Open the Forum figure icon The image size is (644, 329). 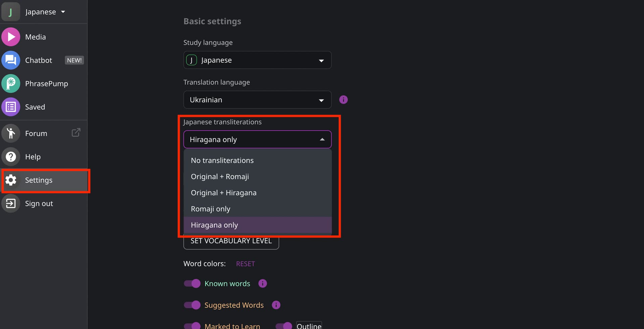point(11,133)
